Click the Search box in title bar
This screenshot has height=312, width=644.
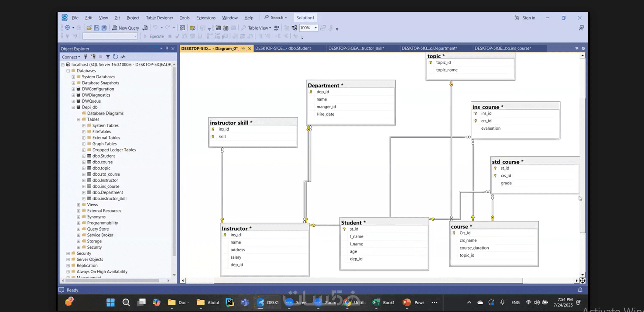pyautogui.click(x=276, y=17)
